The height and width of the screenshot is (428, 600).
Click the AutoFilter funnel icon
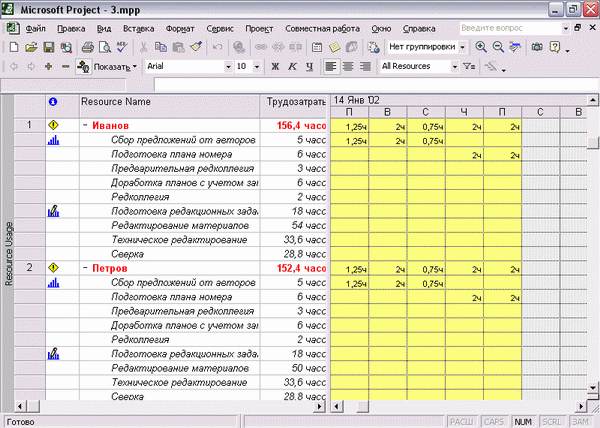[469, 67]
